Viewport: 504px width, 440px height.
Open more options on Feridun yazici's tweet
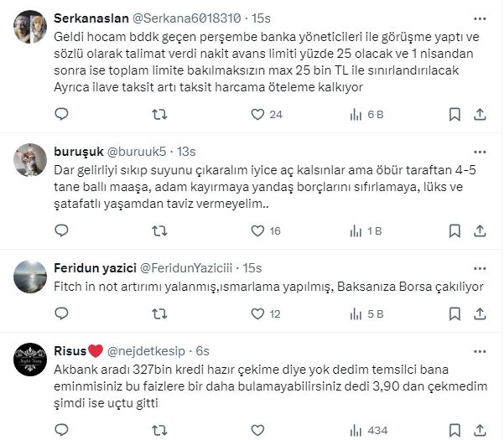tap(478, 267)
